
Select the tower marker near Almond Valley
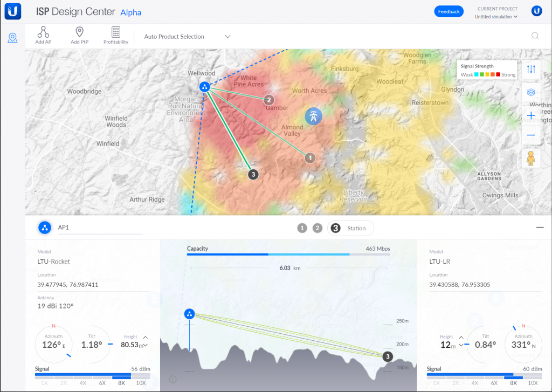pos(313,115)
